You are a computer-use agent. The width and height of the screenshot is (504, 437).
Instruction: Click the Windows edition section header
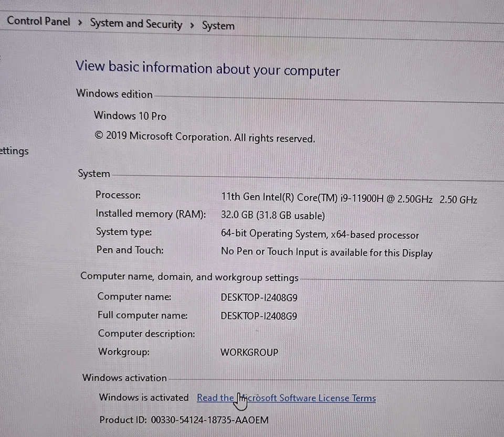pos(114,94)
